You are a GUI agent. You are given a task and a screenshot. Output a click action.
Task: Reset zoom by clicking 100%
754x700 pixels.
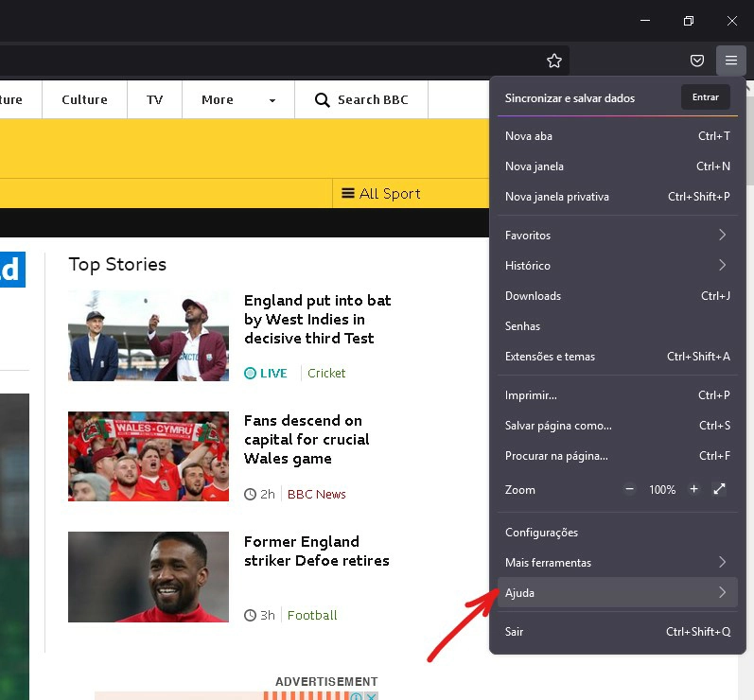coord(661,490)
